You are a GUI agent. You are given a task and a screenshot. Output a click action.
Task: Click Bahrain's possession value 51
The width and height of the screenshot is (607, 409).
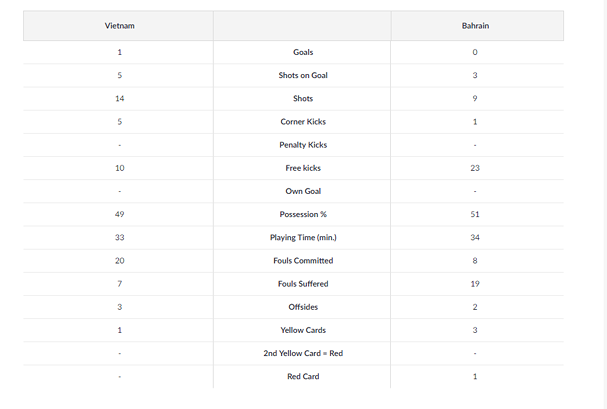click(475, 214)
